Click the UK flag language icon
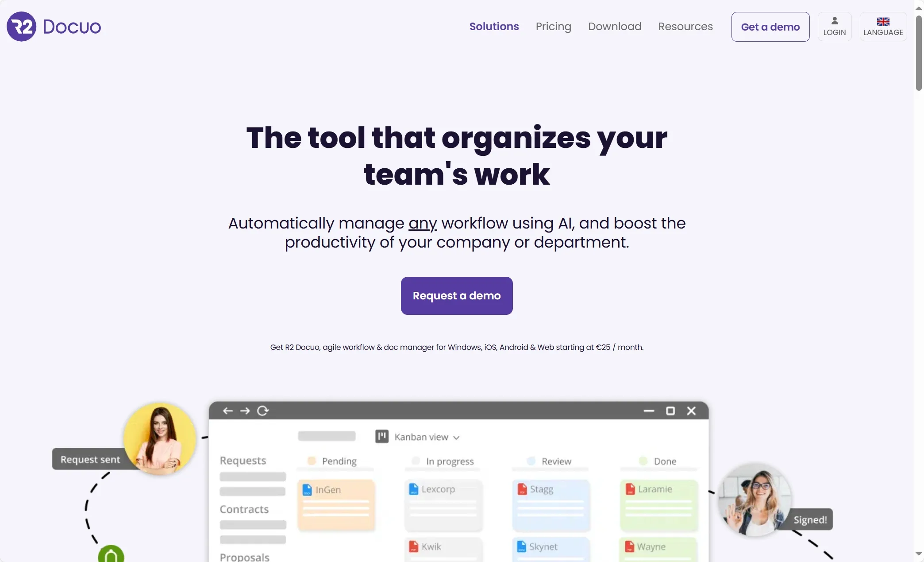 coord(883,21)
